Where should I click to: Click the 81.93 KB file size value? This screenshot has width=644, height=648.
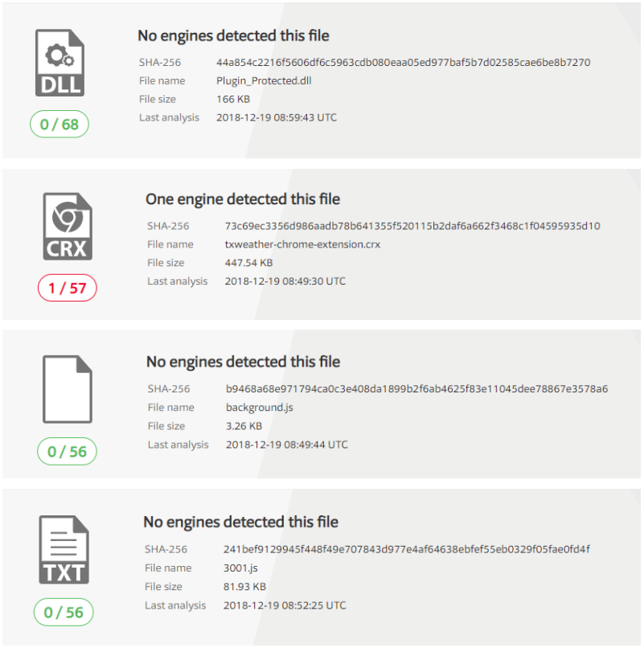pos(244,587)
